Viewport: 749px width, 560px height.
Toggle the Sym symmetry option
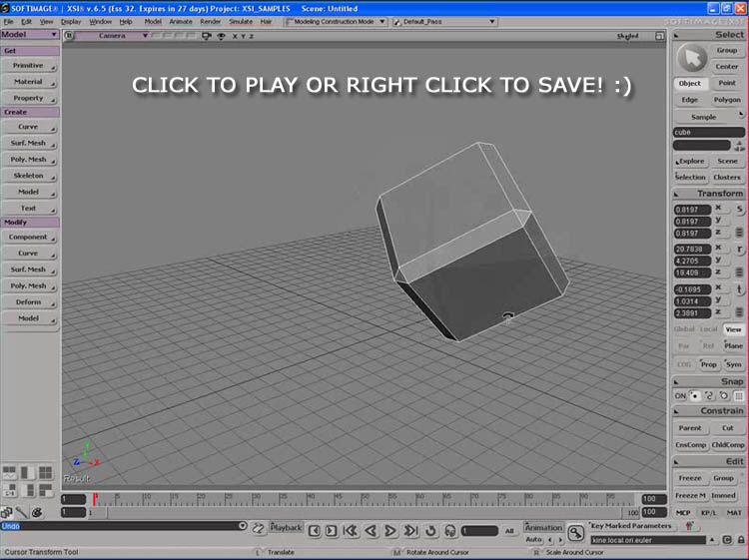coord(734,364)
